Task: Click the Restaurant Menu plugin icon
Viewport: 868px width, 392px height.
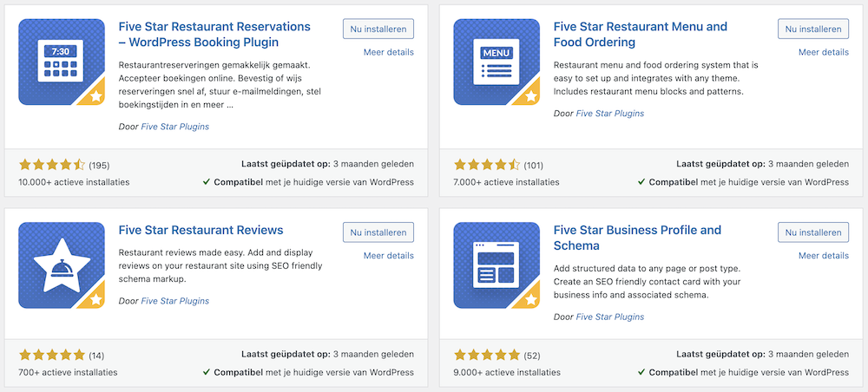Action: point(496,62)
